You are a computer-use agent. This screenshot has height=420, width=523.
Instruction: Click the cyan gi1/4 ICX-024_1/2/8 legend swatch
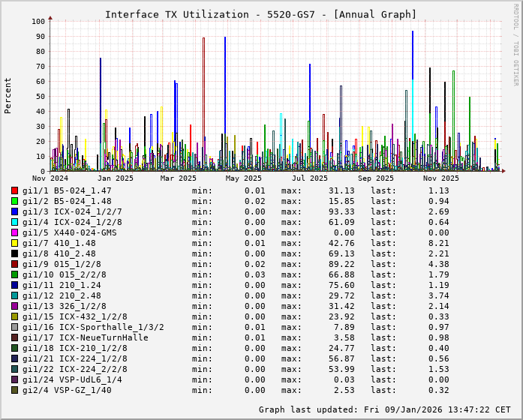[14, 222]
